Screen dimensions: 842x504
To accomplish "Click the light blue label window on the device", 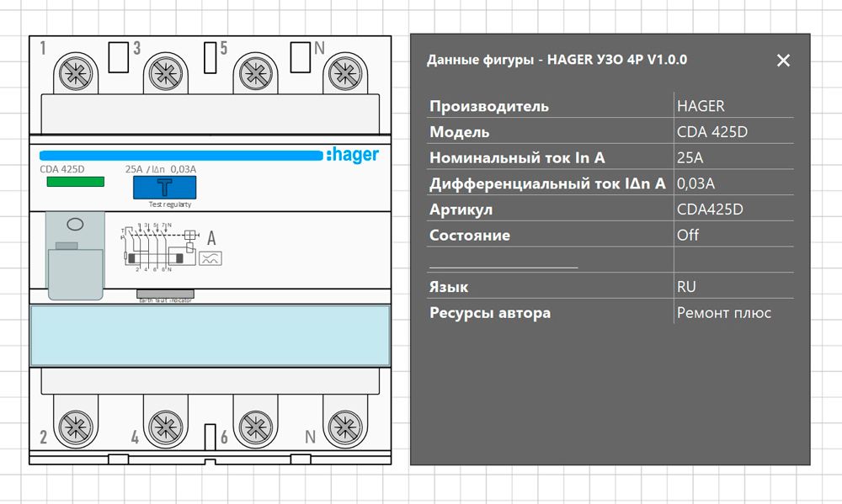I will 210,336.
